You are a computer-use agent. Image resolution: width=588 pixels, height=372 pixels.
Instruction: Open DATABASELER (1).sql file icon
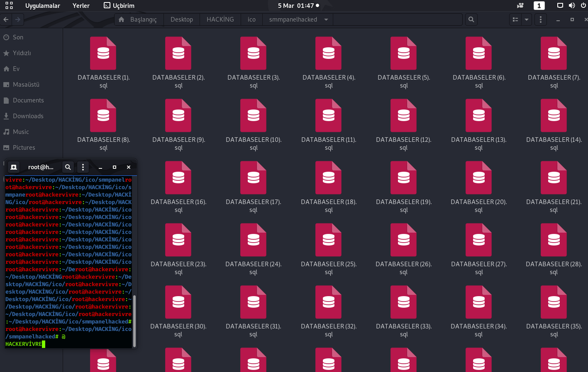103,53
